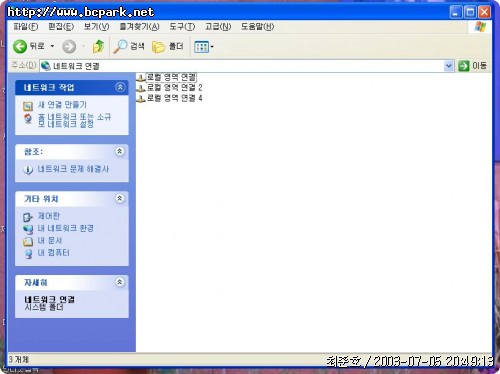Open 내 문서 link
Image resolution: width=500 pixels, height=374 pixels.
[50, 240]
